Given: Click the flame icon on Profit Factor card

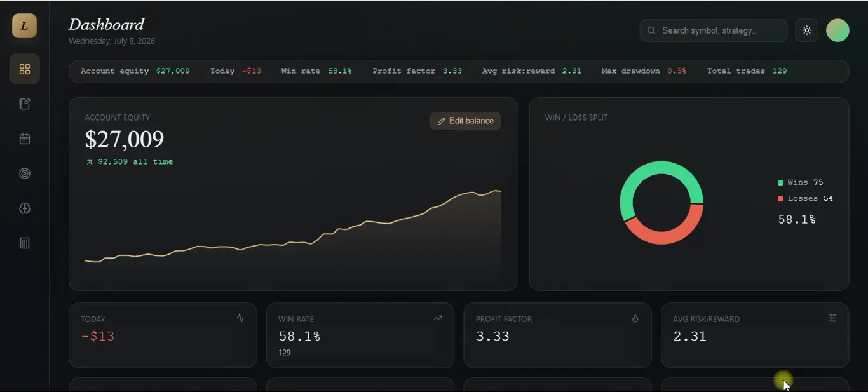Looking at the screenshot, I should [635, 318].
